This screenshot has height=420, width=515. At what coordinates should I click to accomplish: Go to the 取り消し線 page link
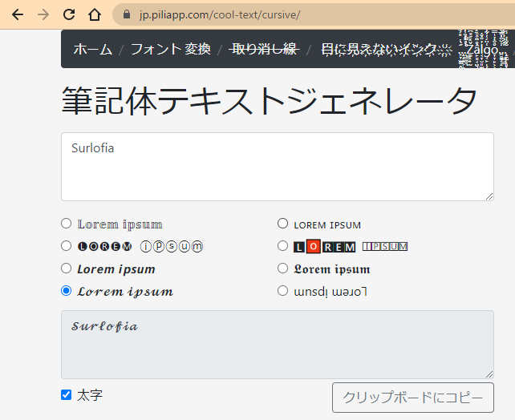click(x=265, y=49)
